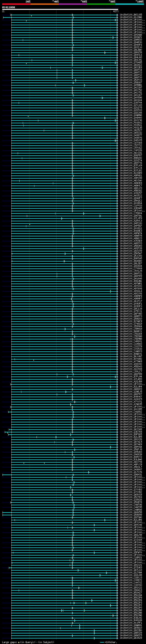Click the UniRef100_A6N0E8 entry

tap(131, 183)
